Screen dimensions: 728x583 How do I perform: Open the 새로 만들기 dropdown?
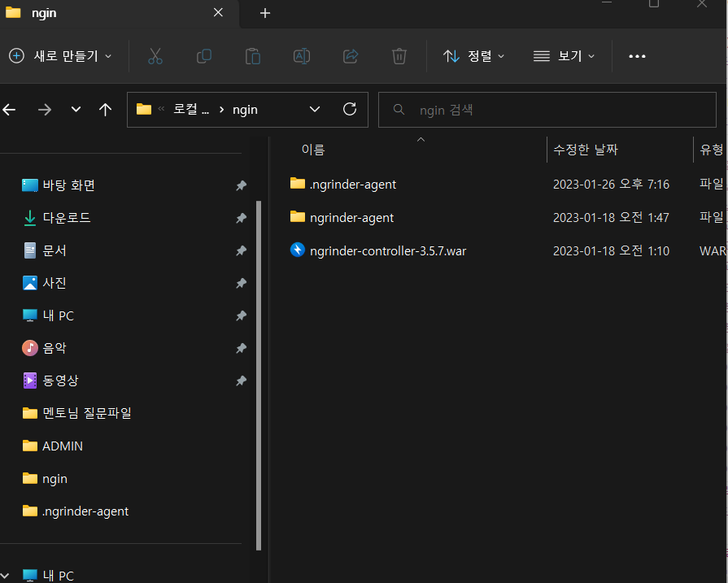click(x=61, y=56)
